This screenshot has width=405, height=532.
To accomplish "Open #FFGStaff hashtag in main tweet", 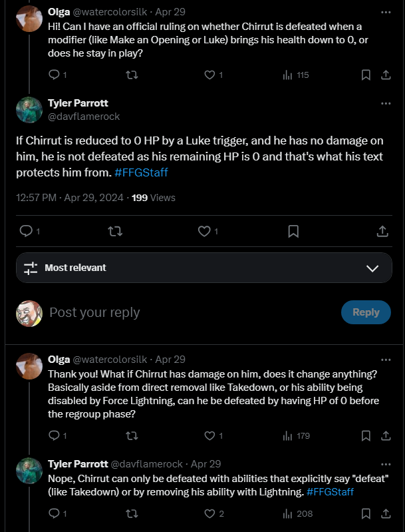I will (142, 172).
